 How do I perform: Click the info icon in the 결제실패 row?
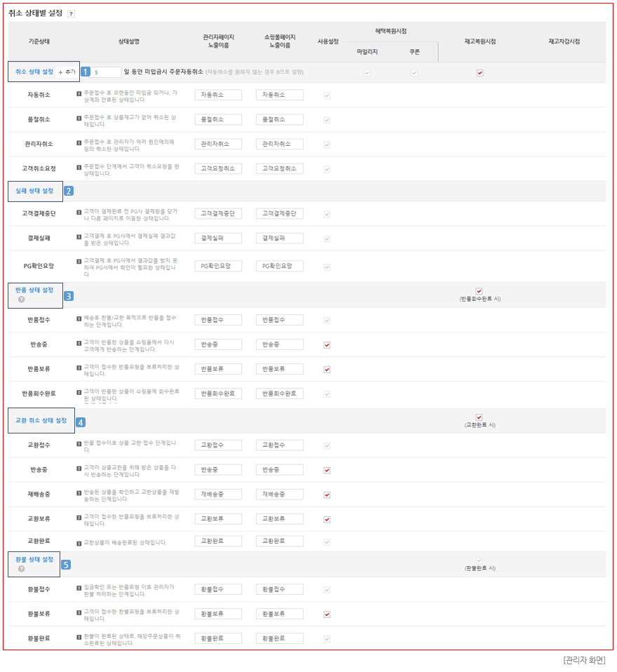tap(79, 236)
